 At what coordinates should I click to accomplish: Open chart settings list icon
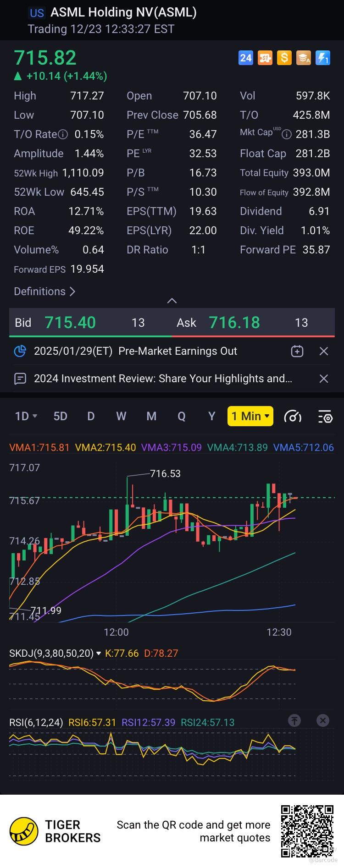click(x=325, y=416)
